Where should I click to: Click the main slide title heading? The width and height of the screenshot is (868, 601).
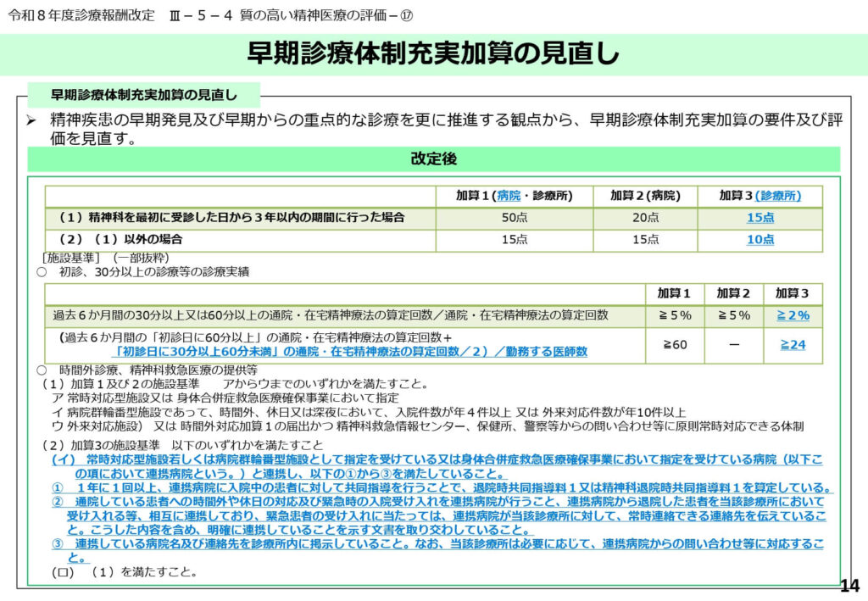(x=433, y=53)
